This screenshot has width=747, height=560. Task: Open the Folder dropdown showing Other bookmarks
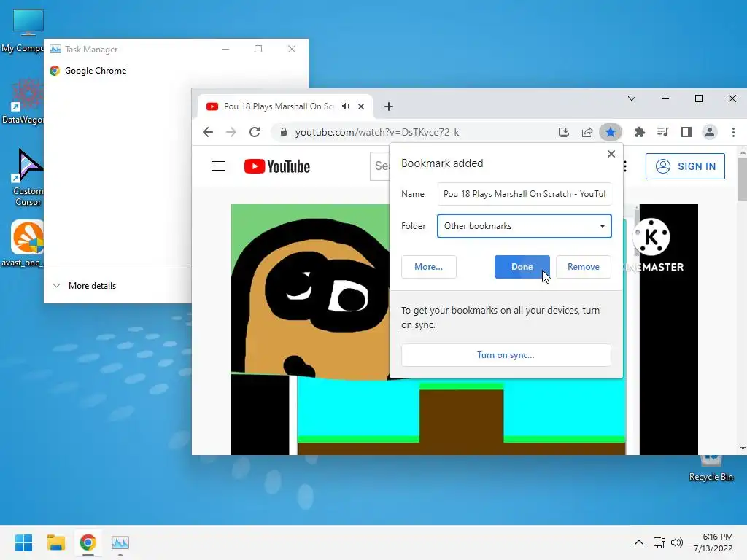click(x=524, y=226)
